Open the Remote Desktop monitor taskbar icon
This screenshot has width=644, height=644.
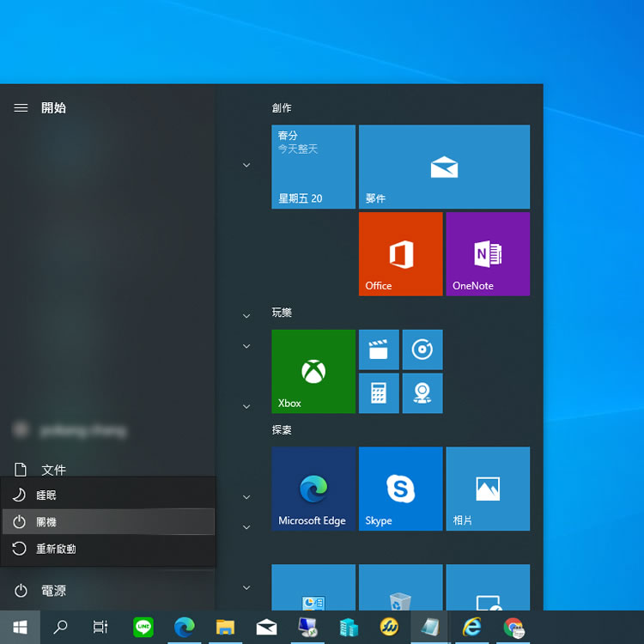[307, 627]
